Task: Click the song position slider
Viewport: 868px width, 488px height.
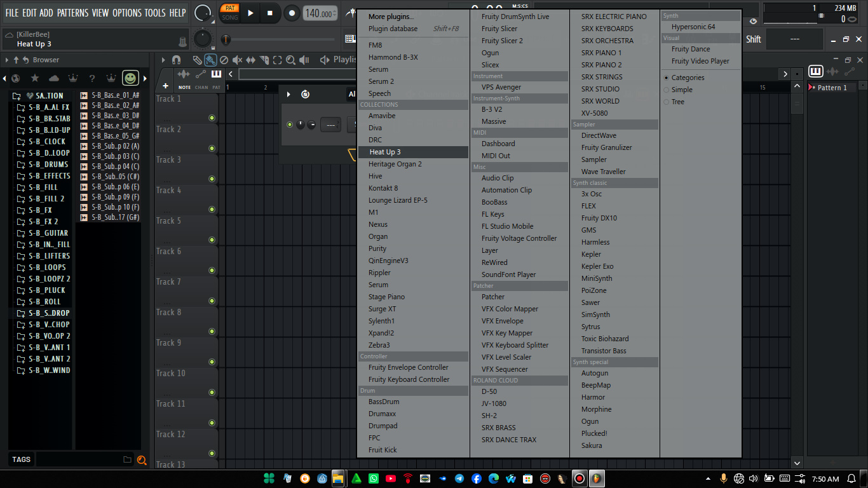Action: pyautogui.click(x=280, y=39)
